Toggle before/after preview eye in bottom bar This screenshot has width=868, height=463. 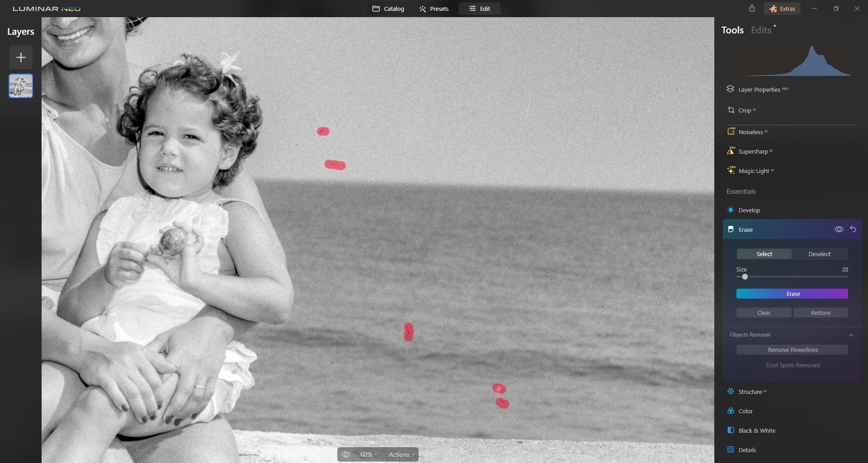346,454
